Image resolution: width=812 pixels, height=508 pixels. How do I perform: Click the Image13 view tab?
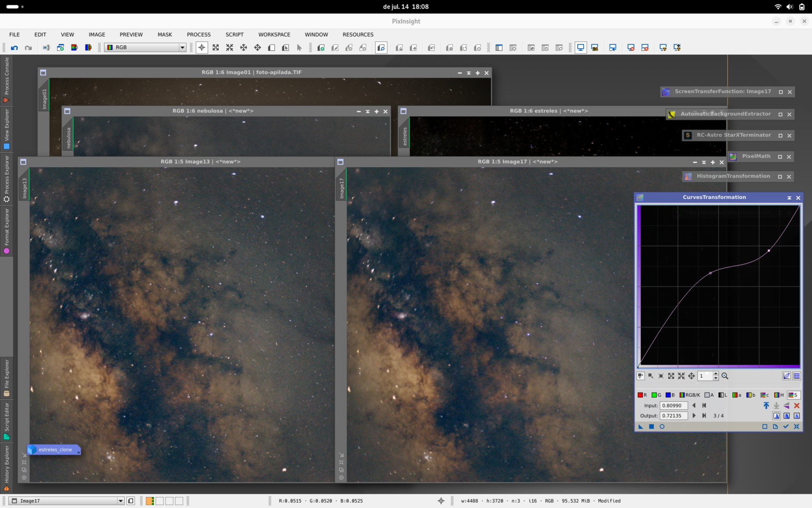point(24,188)
